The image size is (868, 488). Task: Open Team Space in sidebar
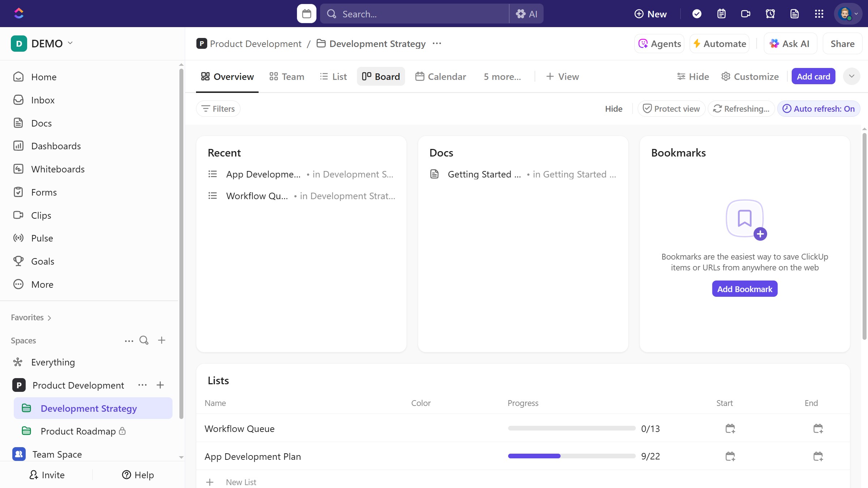coord(57,454)
